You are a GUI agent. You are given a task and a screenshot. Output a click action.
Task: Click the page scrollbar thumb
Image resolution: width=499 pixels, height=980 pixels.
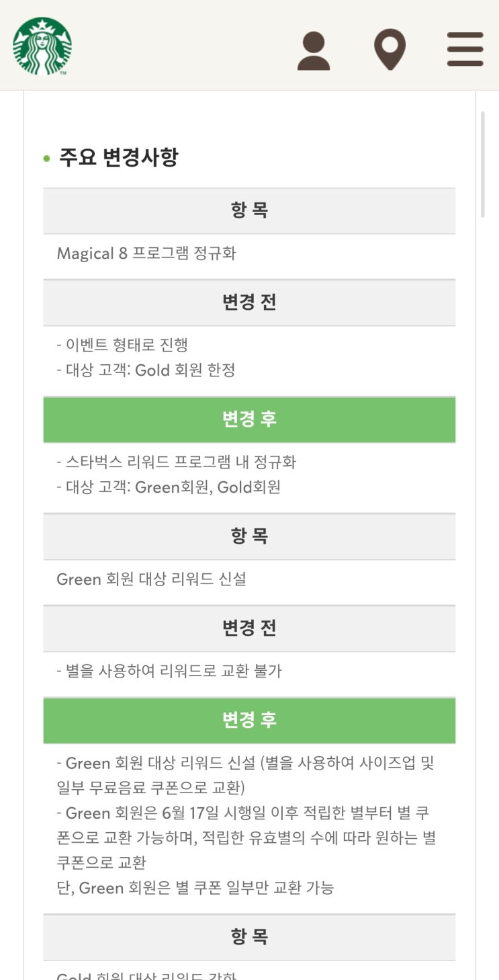[482, 165]
